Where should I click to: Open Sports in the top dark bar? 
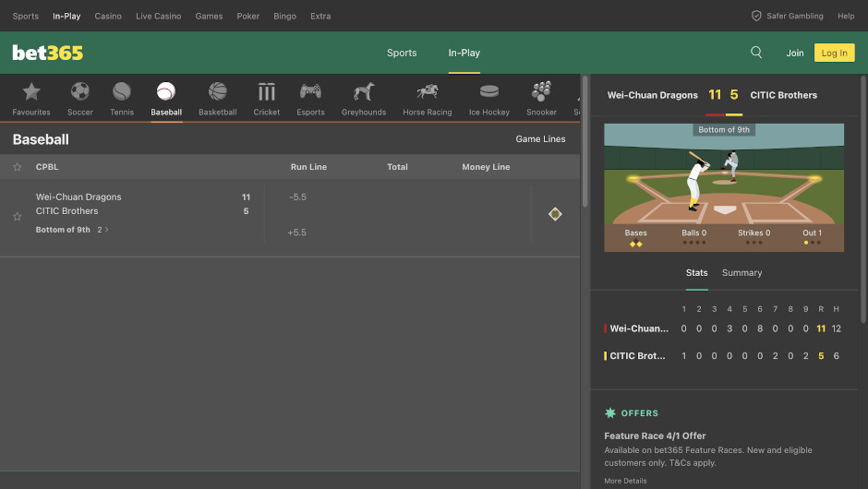click(x=26, y=16)
